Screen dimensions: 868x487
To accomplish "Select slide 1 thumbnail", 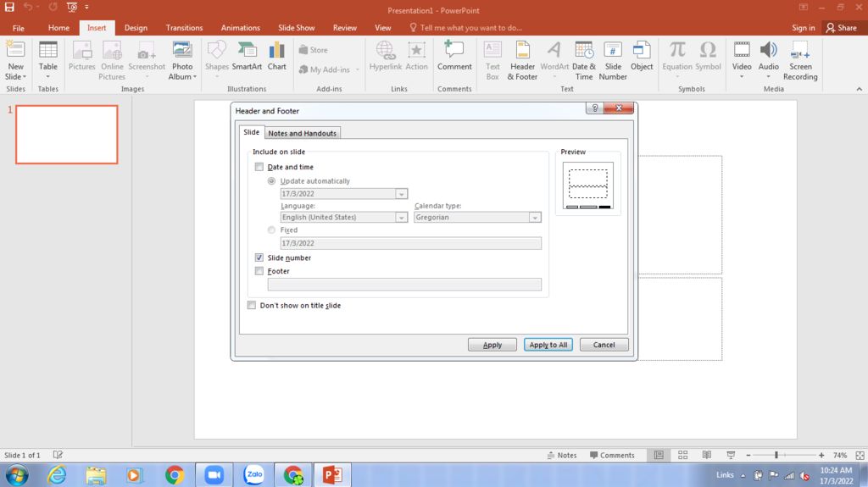I will [x=66, y=135].
